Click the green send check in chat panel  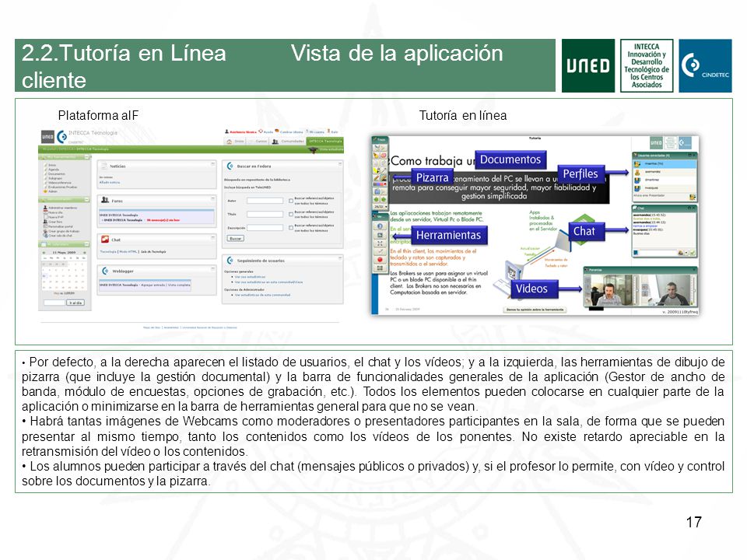click(693, 253)
